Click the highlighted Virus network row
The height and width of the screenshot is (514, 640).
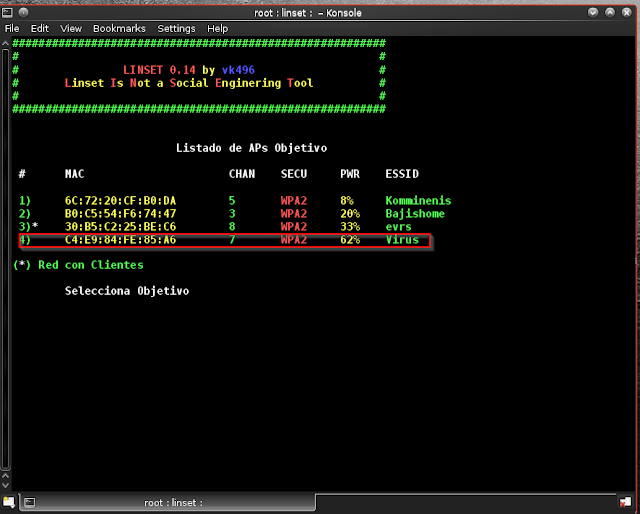tap(224, 241)
